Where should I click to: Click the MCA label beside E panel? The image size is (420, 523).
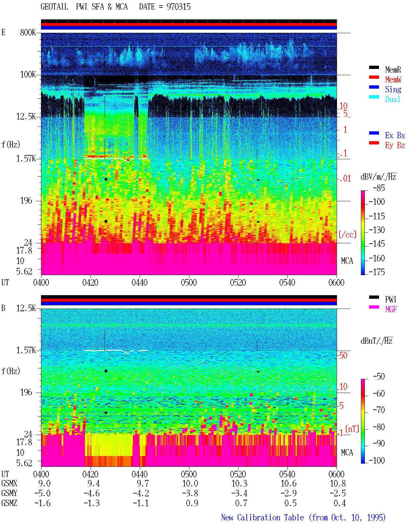tap(347, 261)
